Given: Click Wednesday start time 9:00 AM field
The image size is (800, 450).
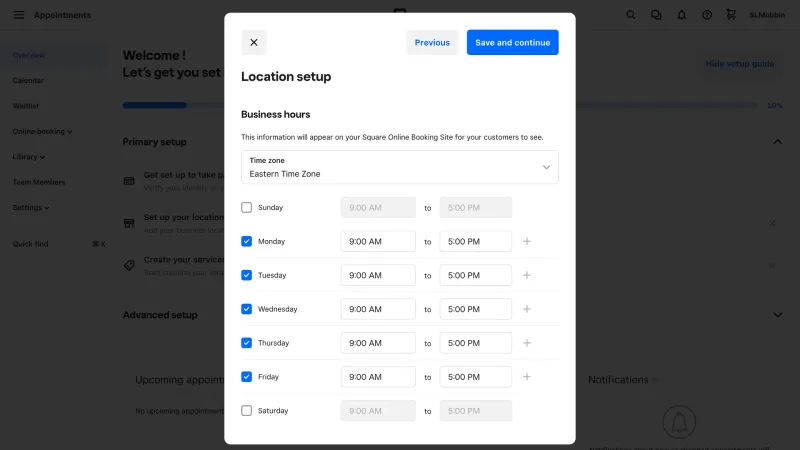Looking at the screenshot, I should [x=378, y=309].
